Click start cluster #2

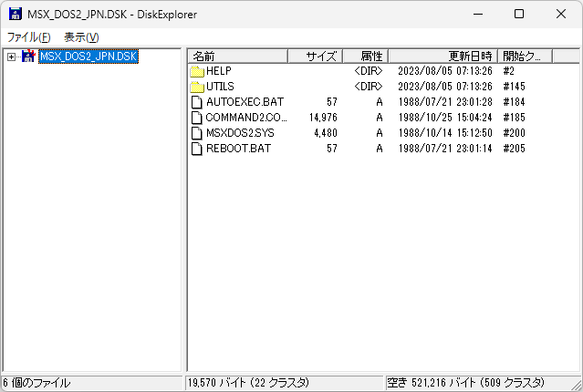click(x=508, y=71)
